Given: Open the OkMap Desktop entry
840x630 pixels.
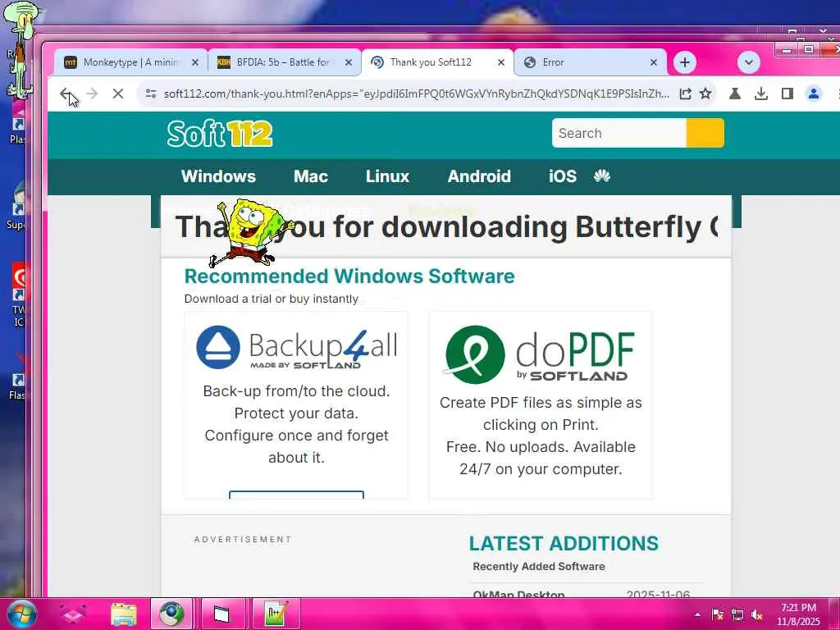Looking at the screenshot, I should [518, 594].
